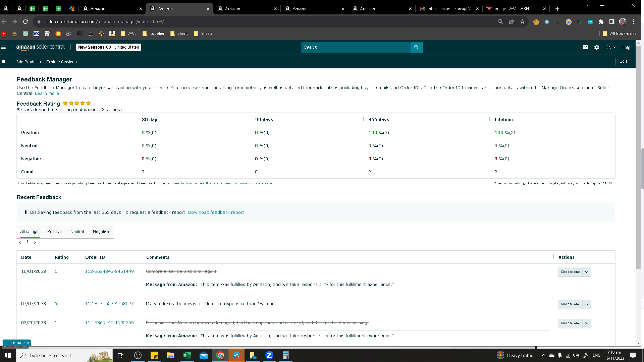Switch to the image - AWL LABEL tab
Image resolution: width=644 pixels, height=362 pixels.
[516, 9]
